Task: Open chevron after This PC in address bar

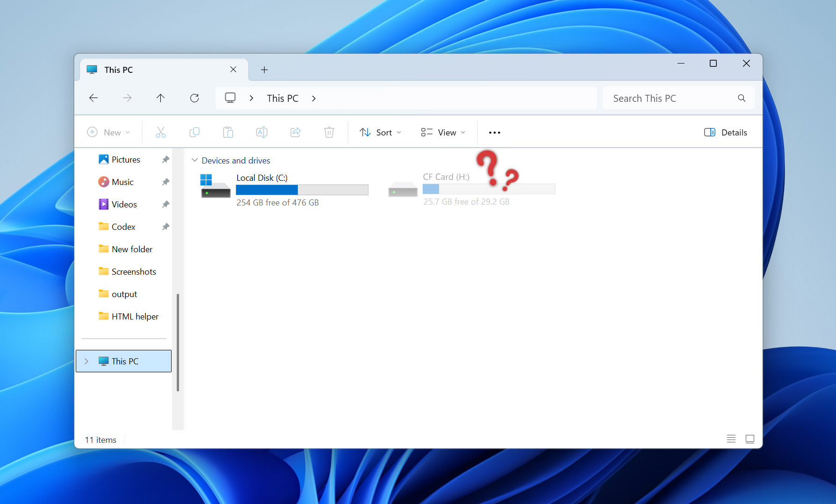Action: pyautogui.click(x=314, y=98)
